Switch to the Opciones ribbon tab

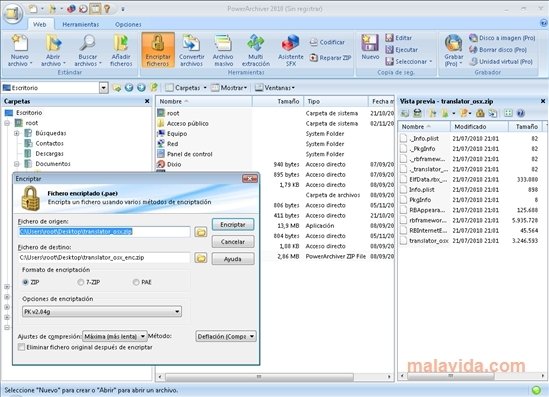[x=128, y=24]
